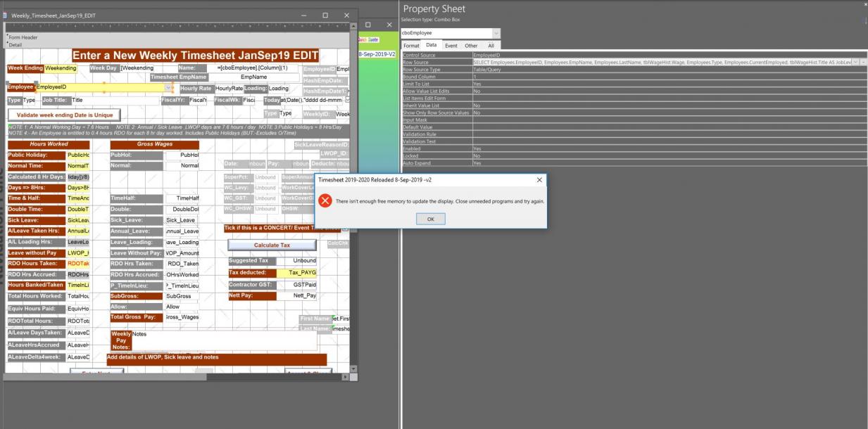
Task: Click the Limit To List property value
Action: 669,83
